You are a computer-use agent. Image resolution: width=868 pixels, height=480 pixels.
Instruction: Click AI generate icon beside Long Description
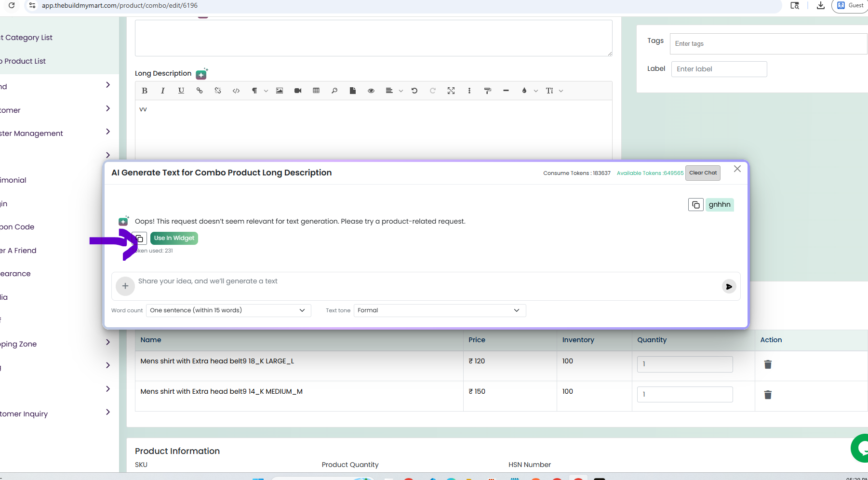(201, 74)
